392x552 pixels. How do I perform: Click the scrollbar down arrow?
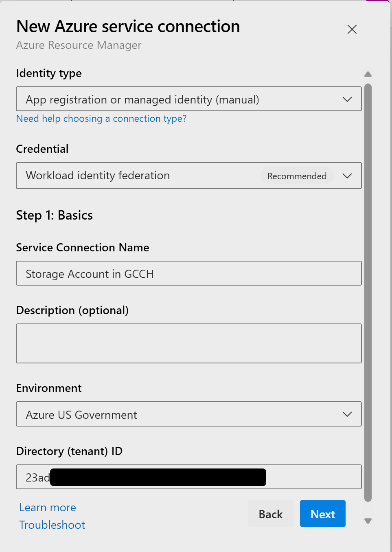(x=368, y=521)
